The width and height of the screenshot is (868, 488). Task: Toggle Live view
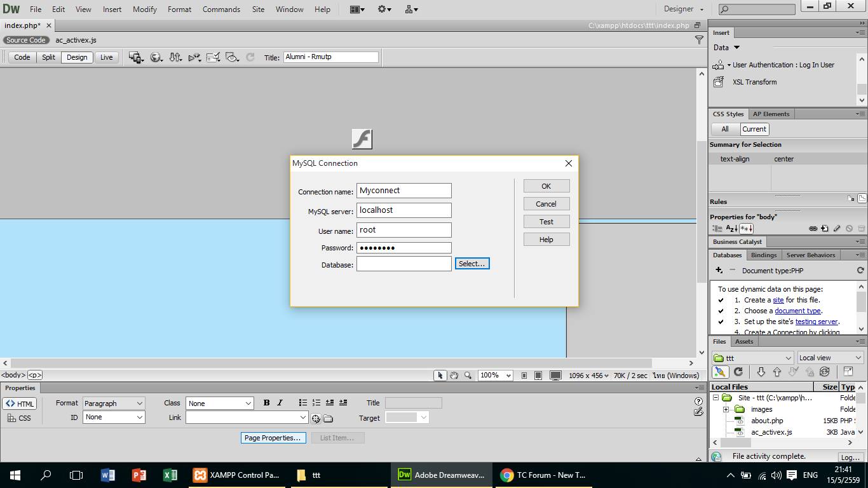(106, 57)
